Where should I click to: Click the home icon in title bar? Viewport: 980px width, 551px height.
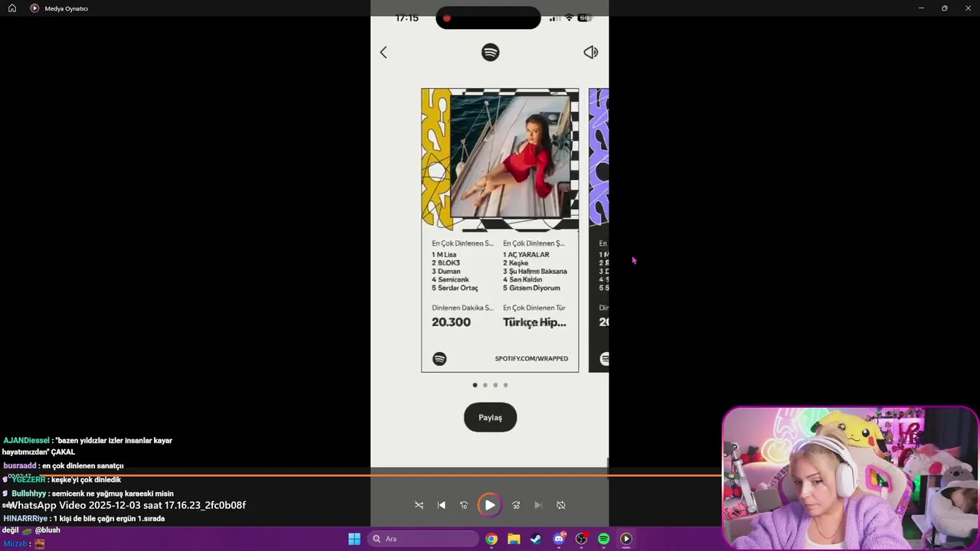(x=12, y=8)
